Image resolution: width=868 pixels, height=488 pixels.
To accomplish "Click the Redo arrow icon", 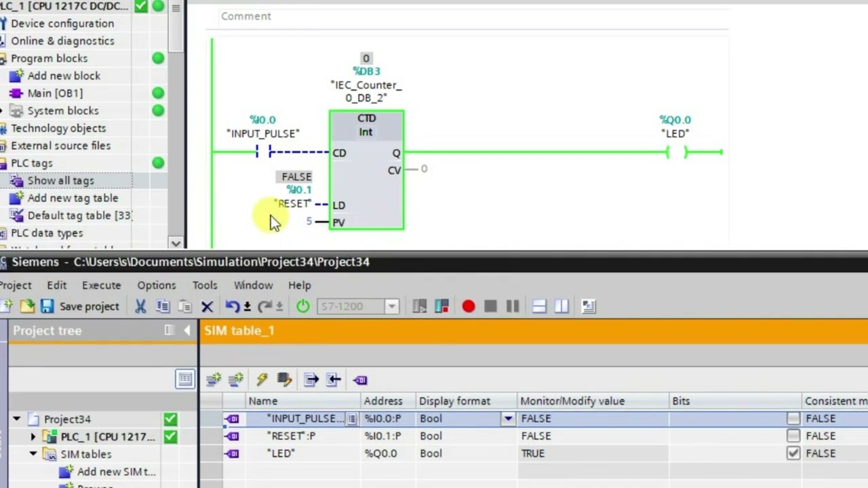I will pyautogui.click(x=264, y=306).
